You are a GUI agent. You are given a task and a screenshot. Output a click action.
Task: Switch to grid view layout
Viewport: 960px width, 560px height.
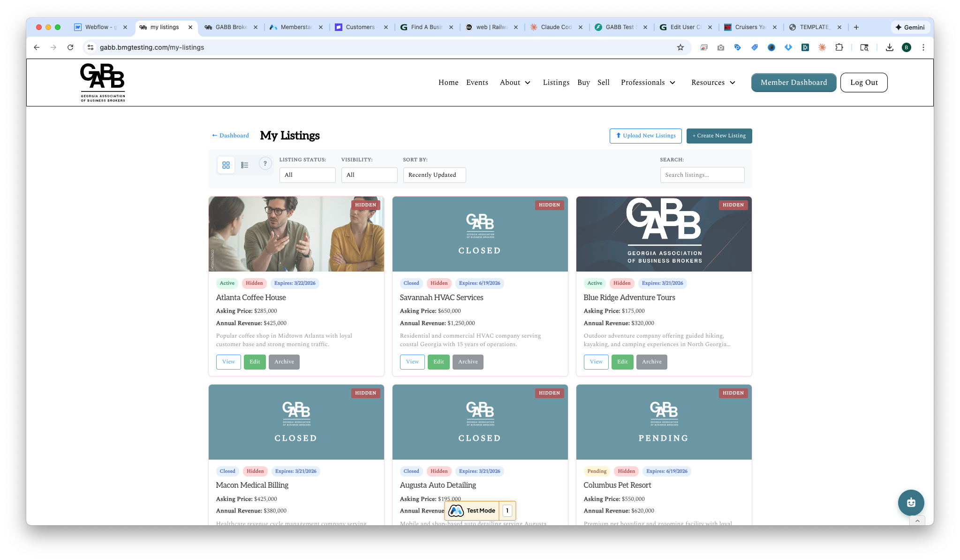[x=226, y=165]
